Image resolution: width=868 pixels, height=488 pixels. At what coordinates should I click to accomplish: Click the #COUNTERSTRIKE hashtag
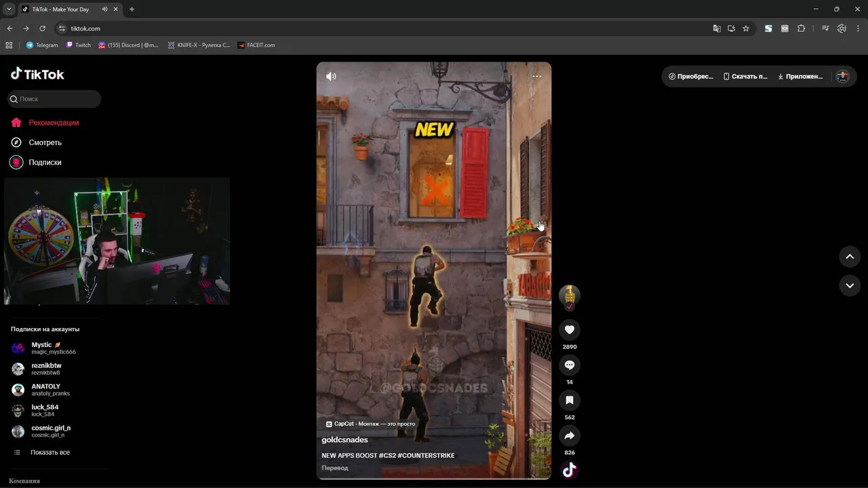[426, 455]
